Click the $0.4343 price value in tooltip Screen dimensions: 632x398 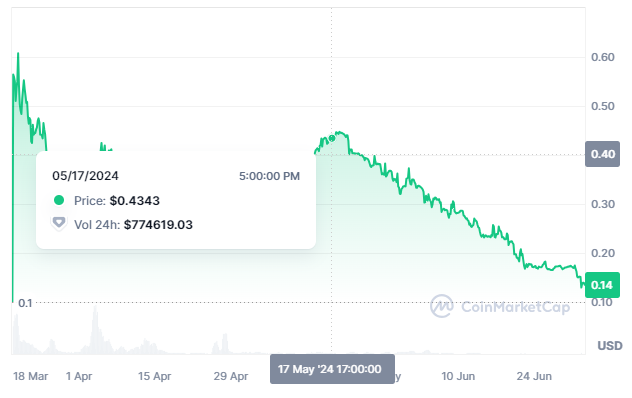tap(135, 200)
